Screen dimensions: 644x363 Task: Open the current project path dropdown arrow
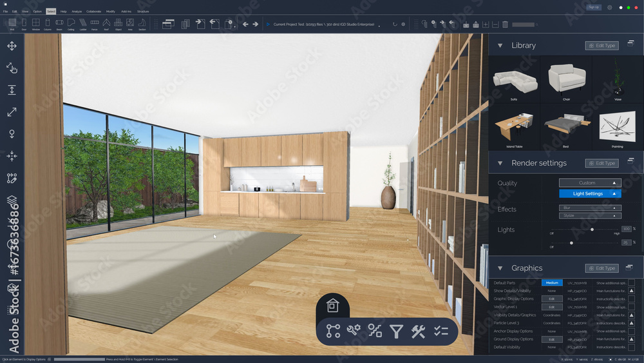click(379, 26)
